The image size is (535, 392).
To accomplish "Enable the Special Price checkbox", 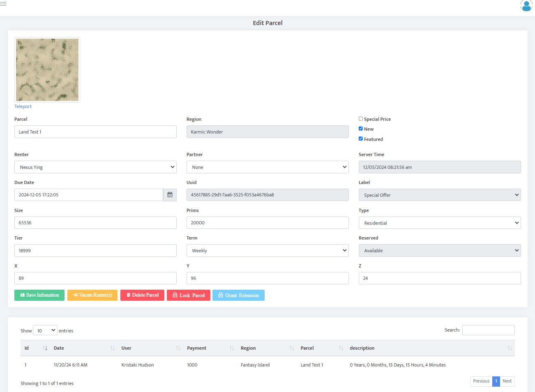I will point(361,119).
